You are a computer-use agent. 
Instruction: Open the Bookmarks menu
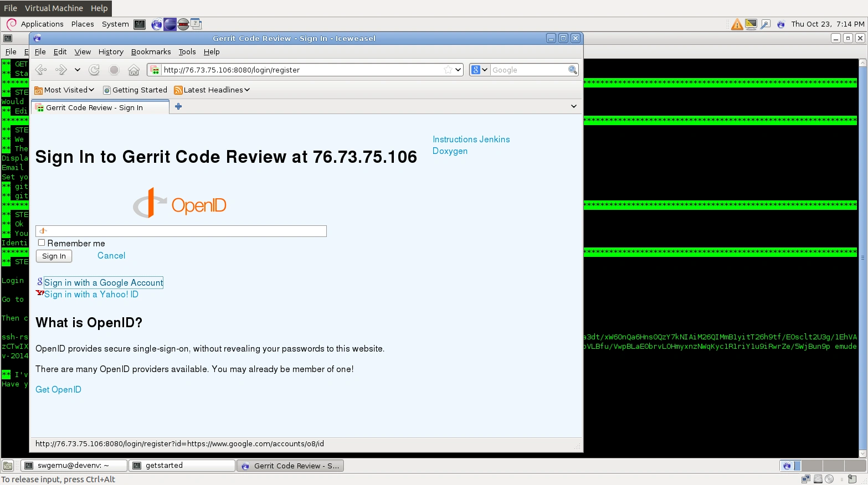(x=151, y=51)
